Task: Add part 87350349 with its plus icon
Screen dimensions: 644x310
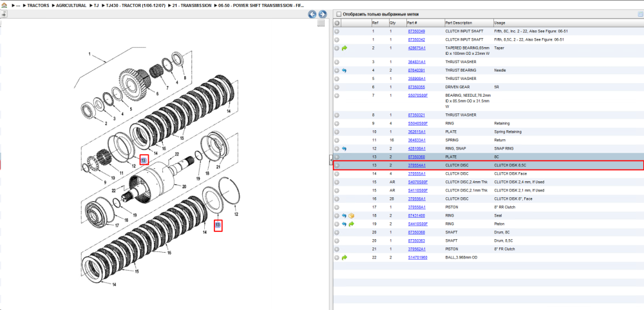Action: click(337, 31)
